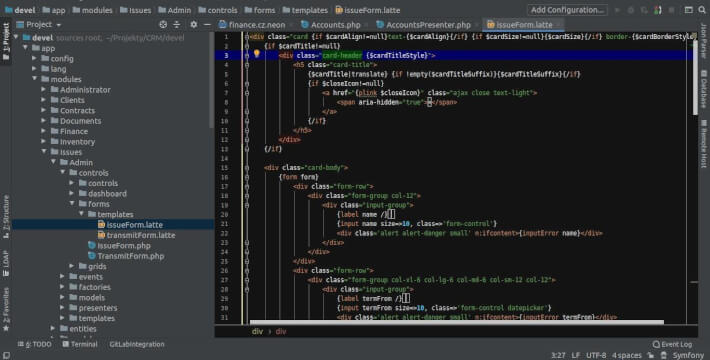Collapse the templates folder arrow under forms
The width and height of the screenshot is (710, 360).
[x=82, y=214]
